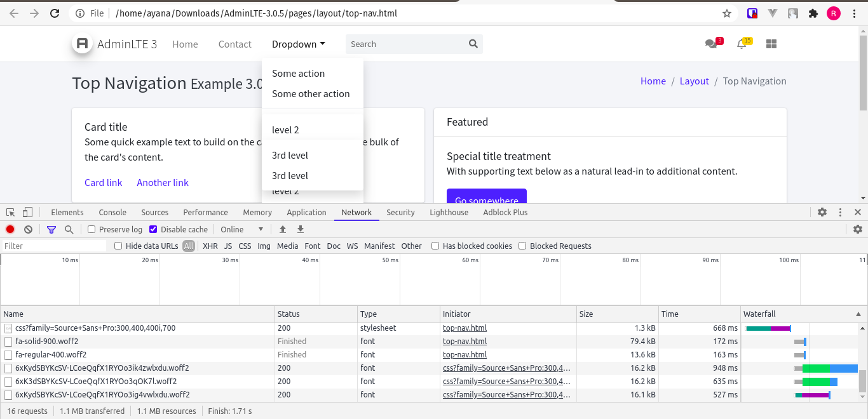Export HAR file using the download icon
This screenshot has height=419, width=868.
pos(299,229)
